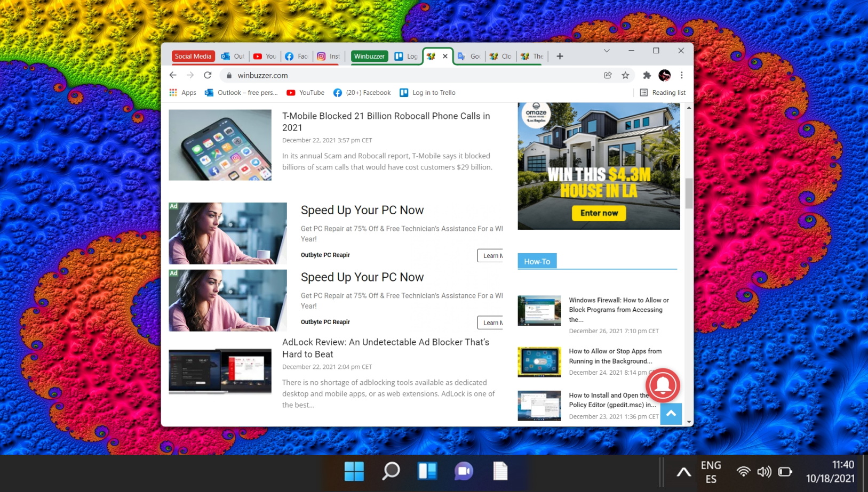Click the scroll-to-top arrow button
Image resolution: width=868 pixels, height=492 pixels.
click(671, 414)
